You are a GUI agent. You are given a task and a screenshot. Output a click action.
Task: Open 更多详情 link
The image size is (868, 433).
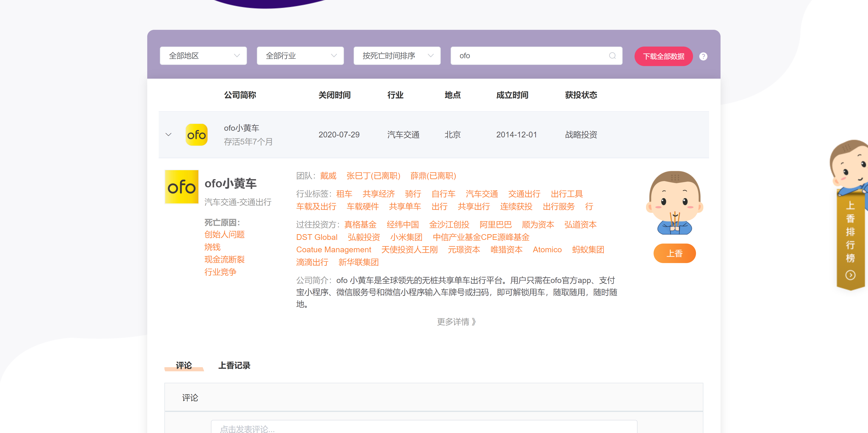point(456,322)
